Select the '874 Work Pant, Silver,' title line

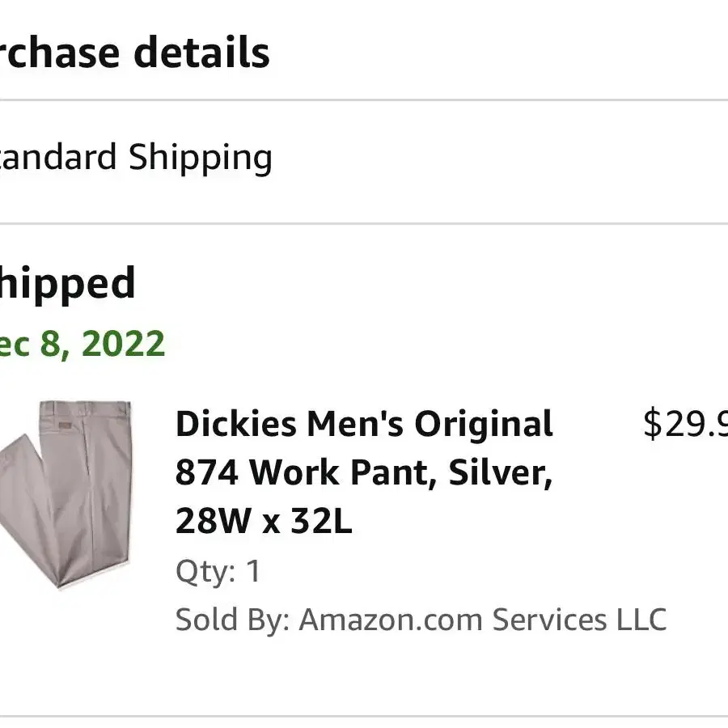point(364,472)
